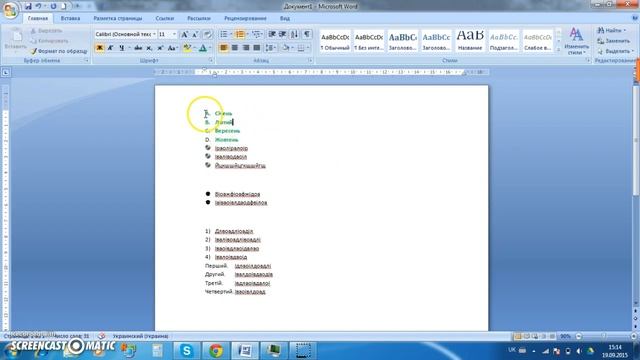Open Skype from the taskbar
Image resolution: width=640 pixels, height=360 pixels.
[187, 350]
